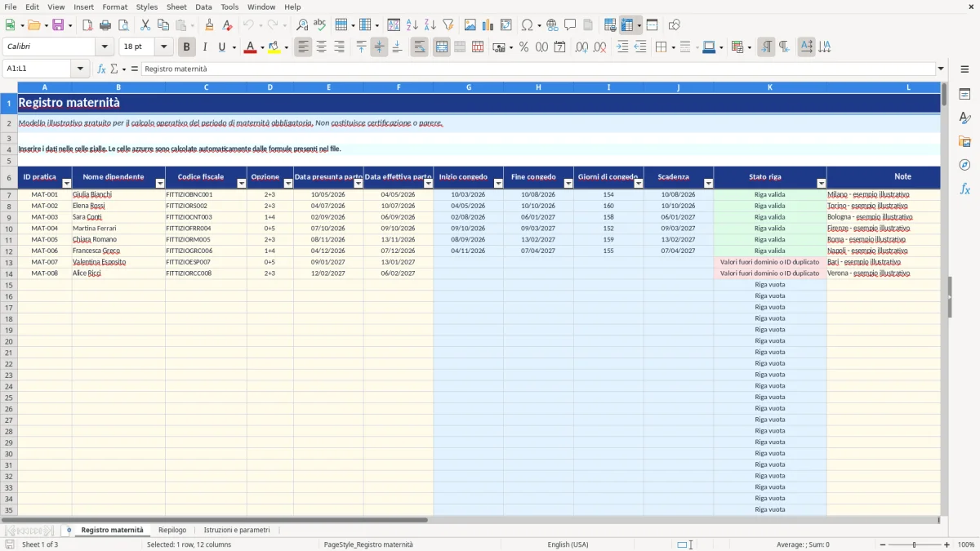
Task: Toggle Align Right
Action: (339, 47)
